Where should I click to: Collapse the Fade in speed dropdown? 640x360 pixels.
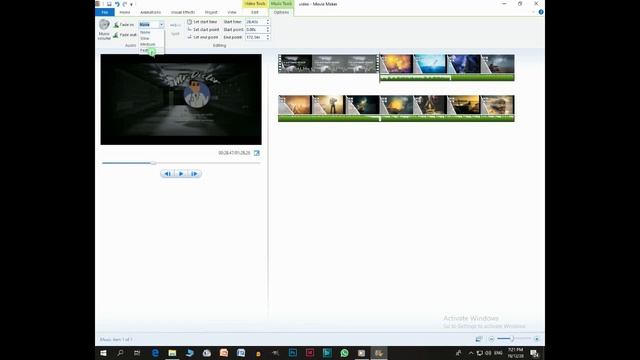(x=161, y=25)
